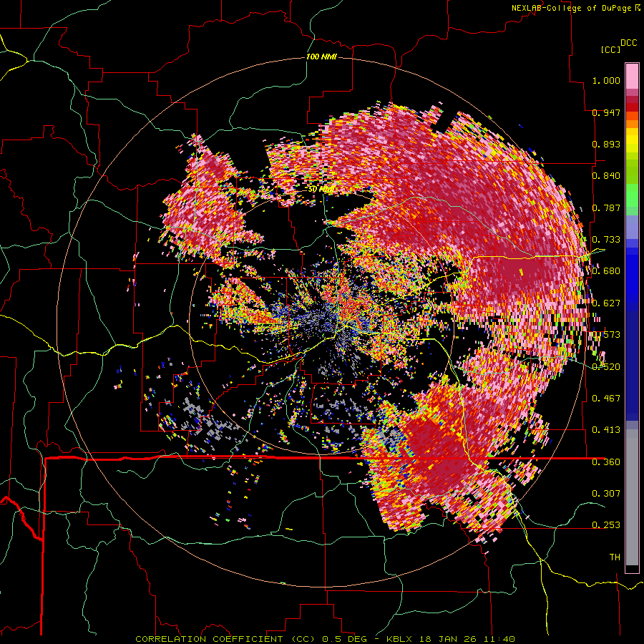This screenshot has height=644, width=644.
Task: Click the 0.520 scale value
Action: (x=606, y=366)
